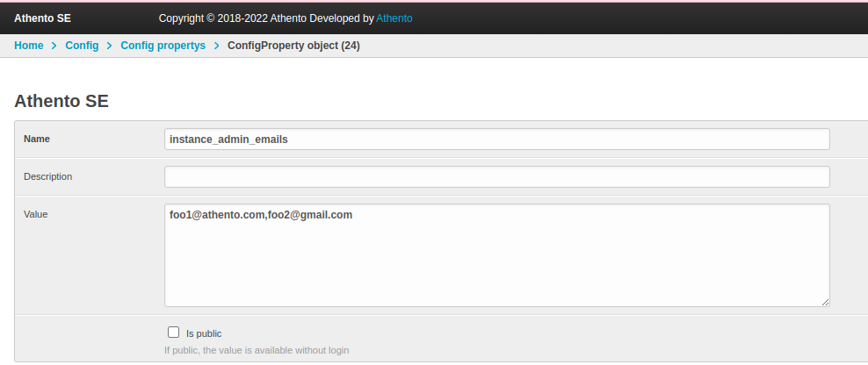Click inside the Value textarea with emails
Image resolution: width=868 pixels, height=365 pixels.
coord(496,254)
